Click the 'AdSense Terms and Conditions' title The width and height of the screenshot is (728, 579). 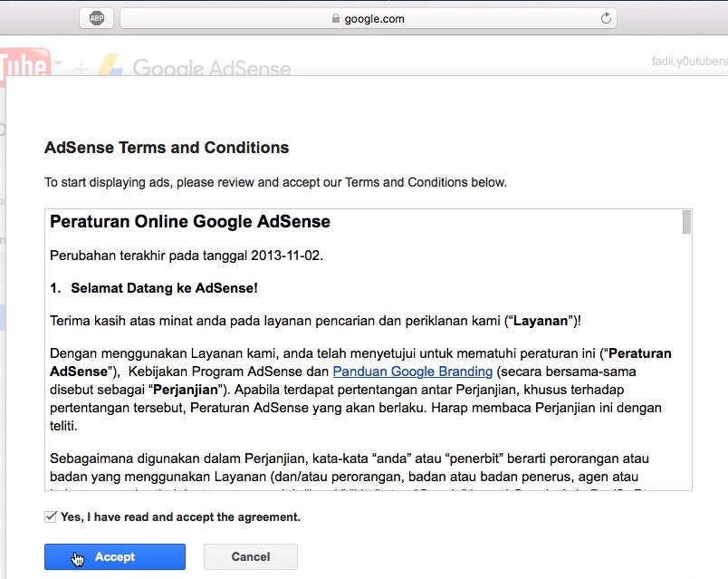click(167, 148)
